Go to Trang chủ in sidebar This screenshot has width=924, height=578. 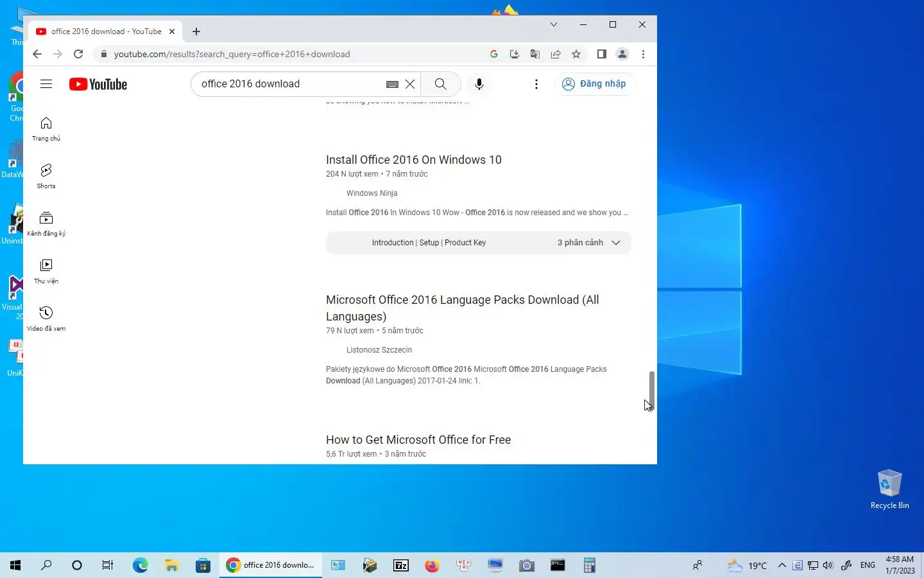tap(46, 129)
